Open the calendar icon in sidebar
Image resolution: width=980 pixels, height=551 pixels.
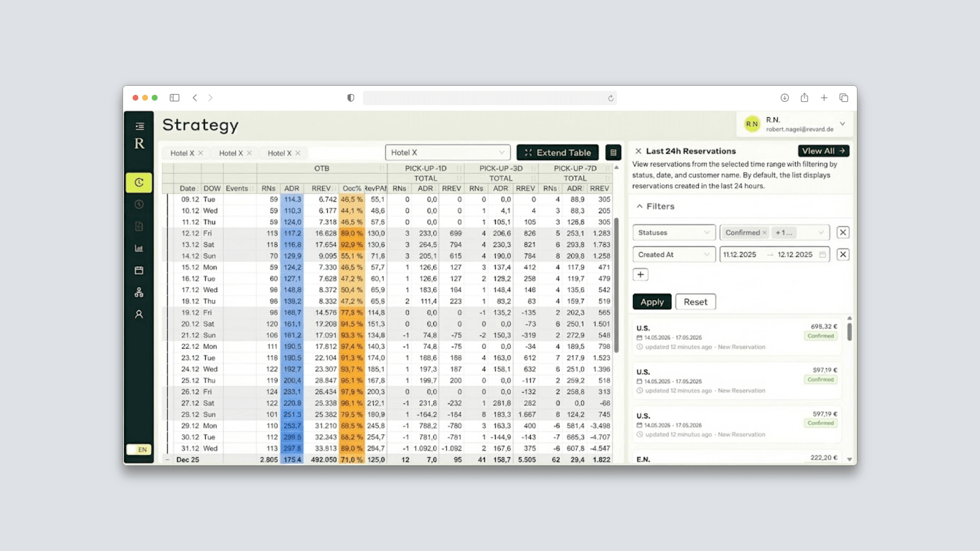tap(139, 270)
